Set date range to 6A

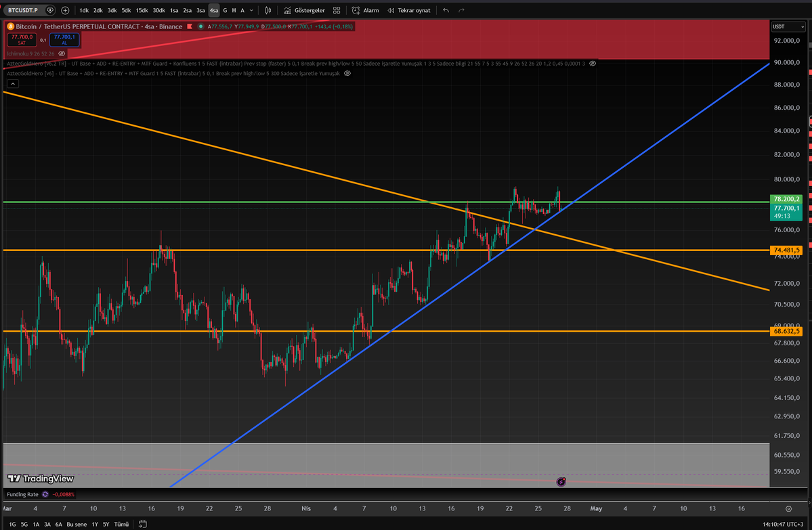[58, 525]
